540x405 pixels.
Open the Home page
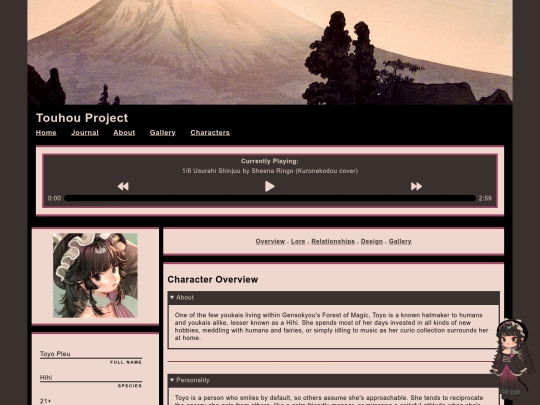coord(46,133)
